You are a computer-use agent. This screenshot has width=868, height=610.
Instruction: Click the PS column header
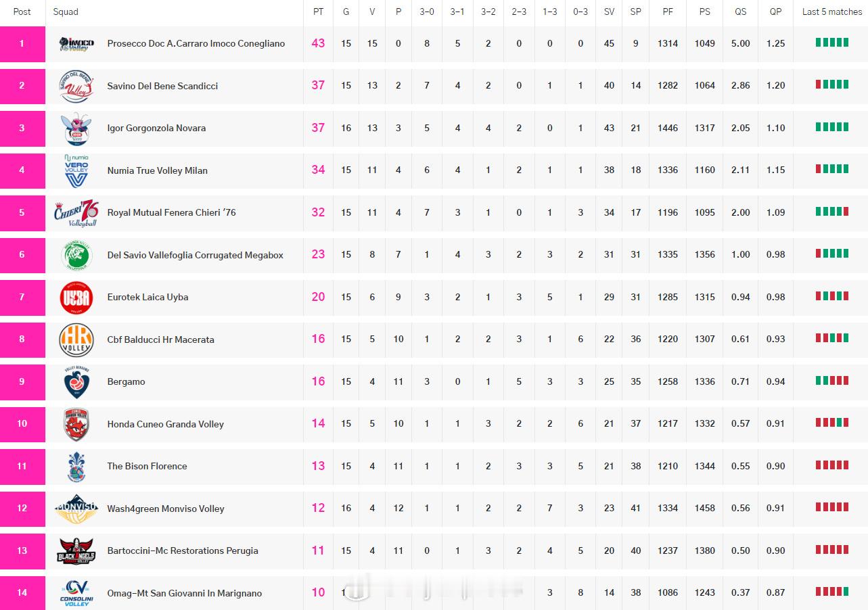tap(704, 11)
